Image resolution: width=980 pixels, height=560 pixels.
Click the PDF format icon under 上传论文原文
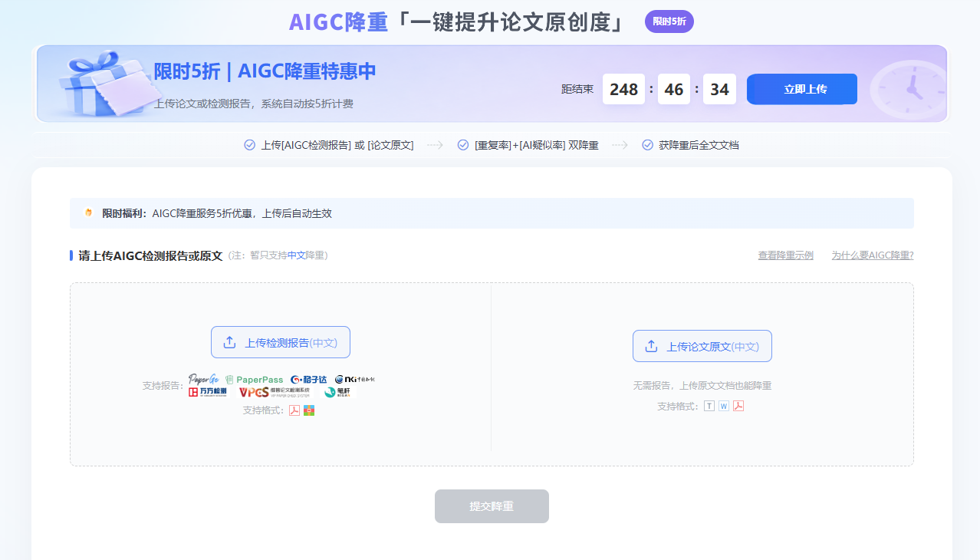pos(738,406)
